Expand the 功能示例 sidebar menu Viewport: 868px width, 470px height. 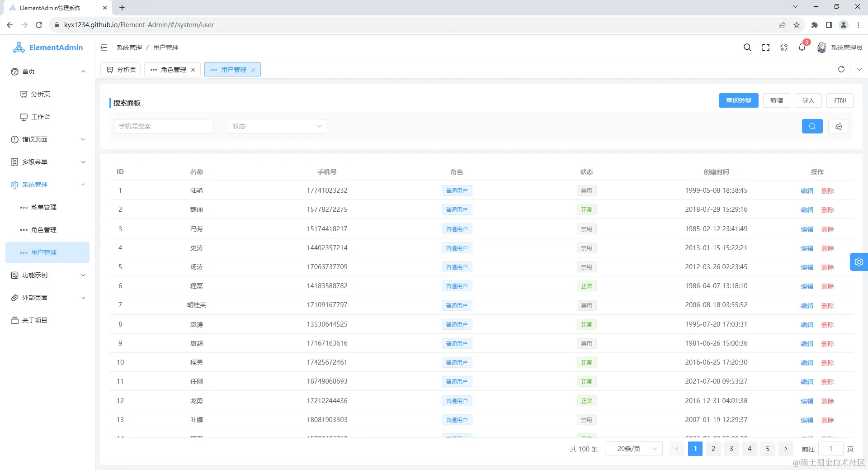tap(47, 275)
